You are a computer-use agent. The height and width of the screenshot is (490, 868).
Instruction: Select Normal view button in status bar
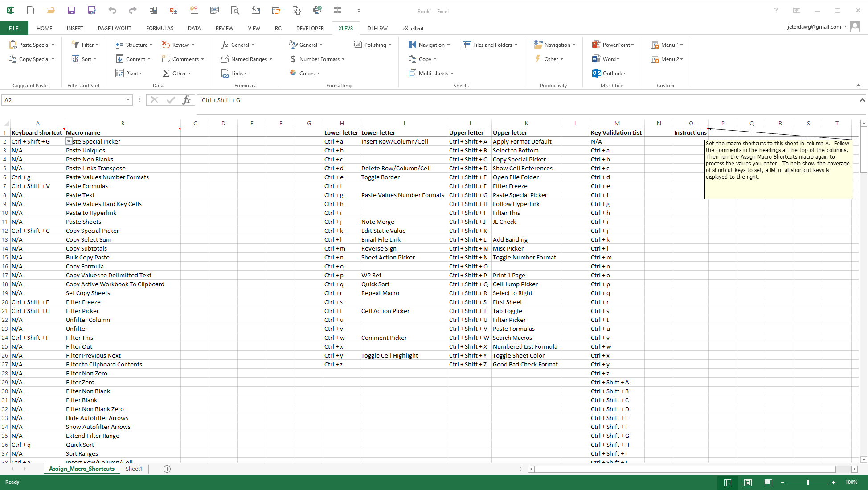pos(728,482)
